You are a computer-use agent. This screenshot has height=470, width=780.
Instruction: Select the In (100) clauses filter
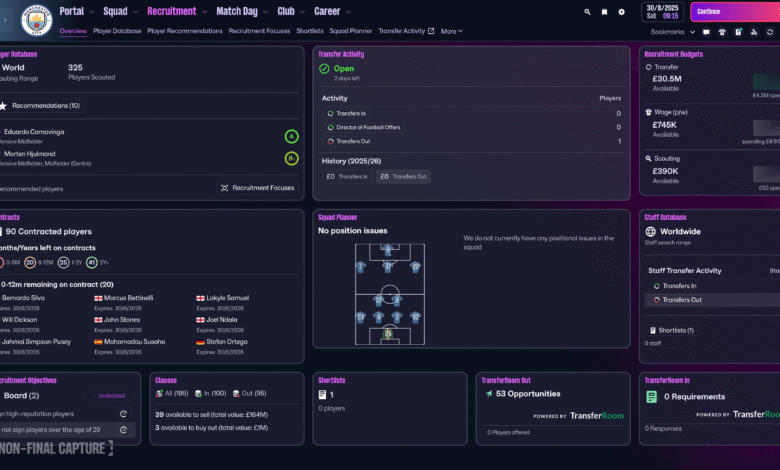coord(215,394)
